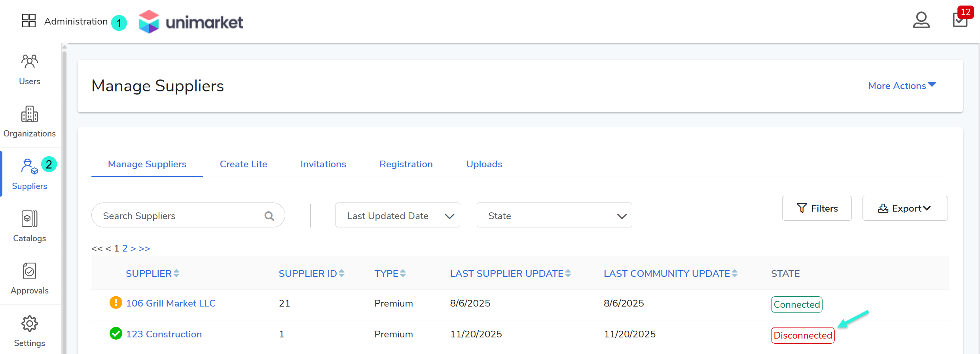Click the search magnifier icon

coord(269,216)
